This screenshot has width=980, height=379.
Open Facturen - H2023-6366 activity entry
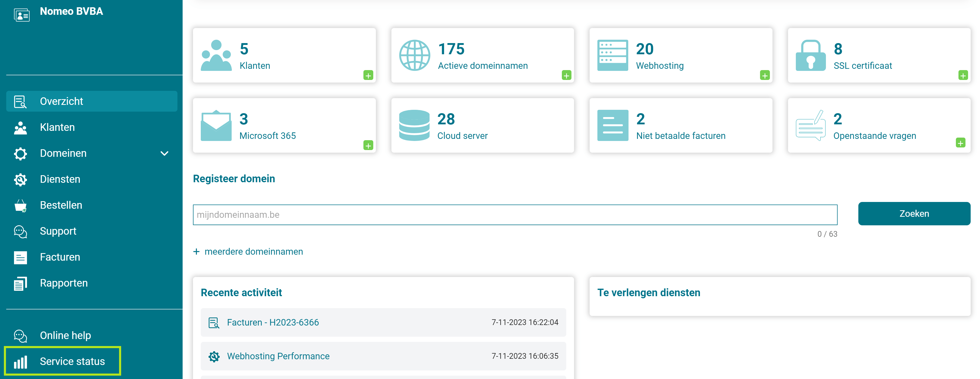[383, 323]
